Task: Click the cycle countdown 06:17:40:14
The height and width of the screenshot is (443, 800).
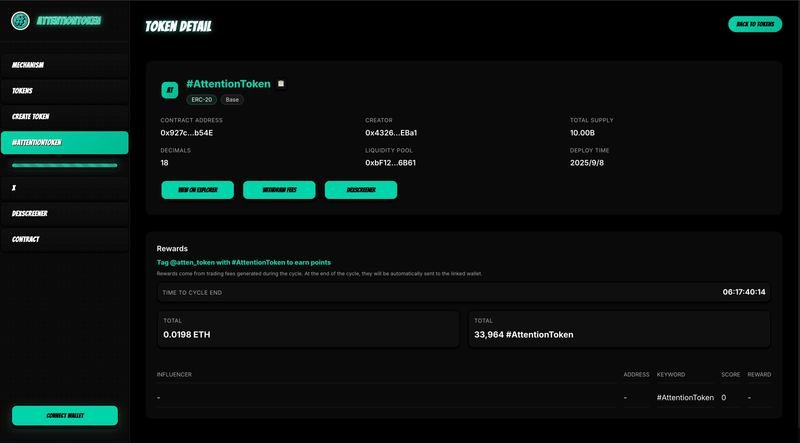Action: (744, 292)
